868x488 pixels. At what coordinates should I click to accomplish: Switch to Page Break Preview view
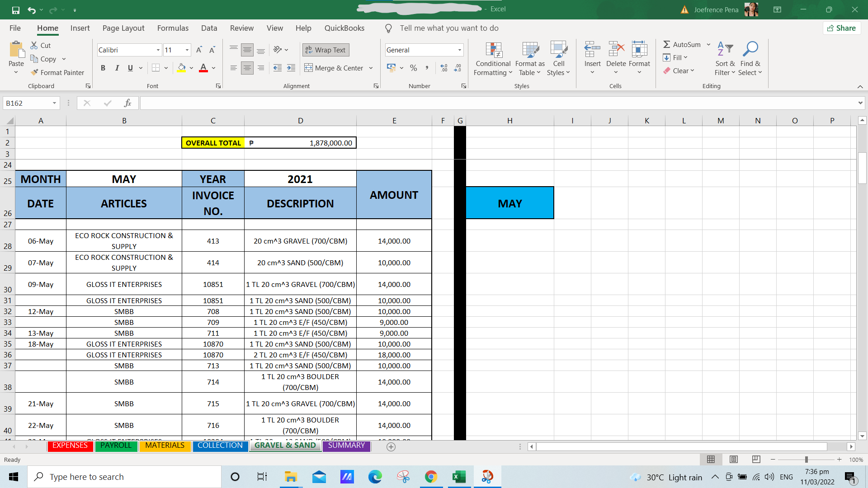tap(756, 460)
